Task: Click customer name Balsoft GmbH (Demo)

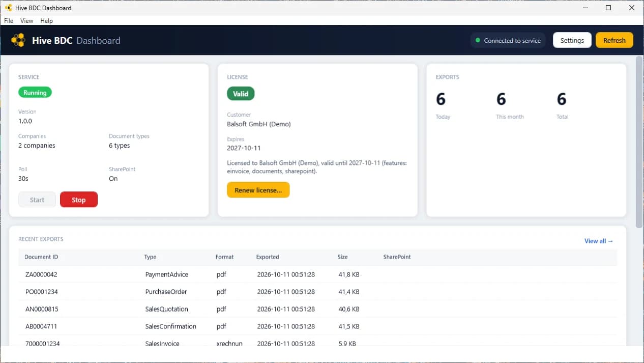Action: coord(259,124)
